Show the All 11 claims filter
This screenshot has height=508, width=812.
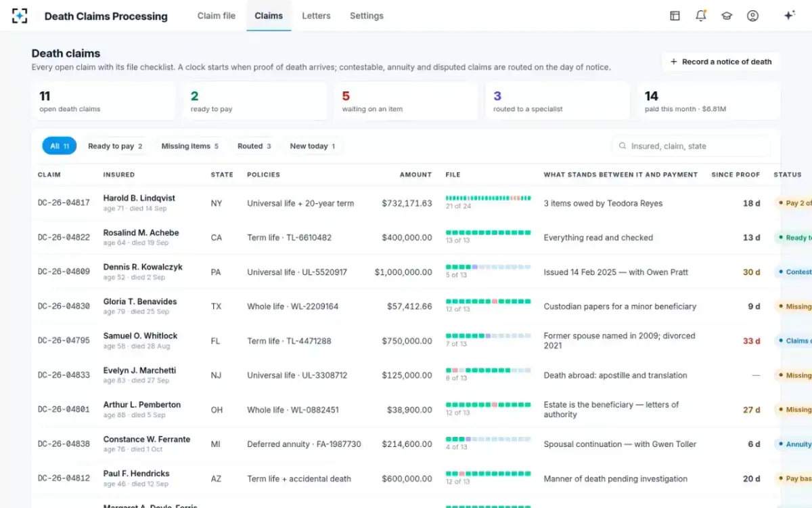point(59,146)
